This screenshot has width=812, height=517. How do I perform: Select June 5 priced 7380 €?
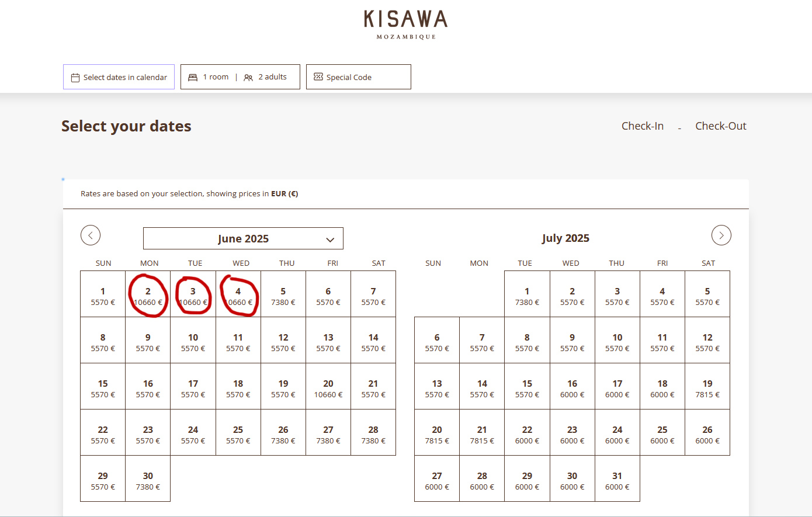click(x=283, y=296)
